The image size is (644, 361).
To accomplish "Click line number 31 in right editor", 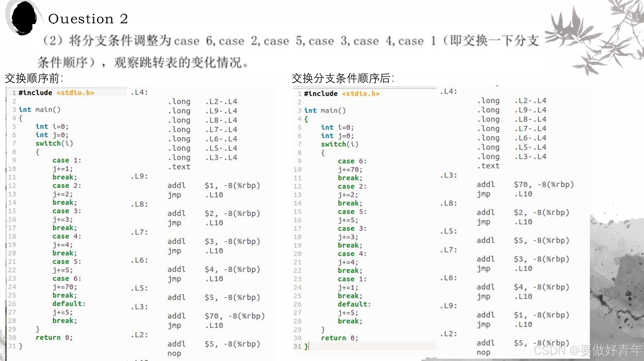I will (297, 346).
